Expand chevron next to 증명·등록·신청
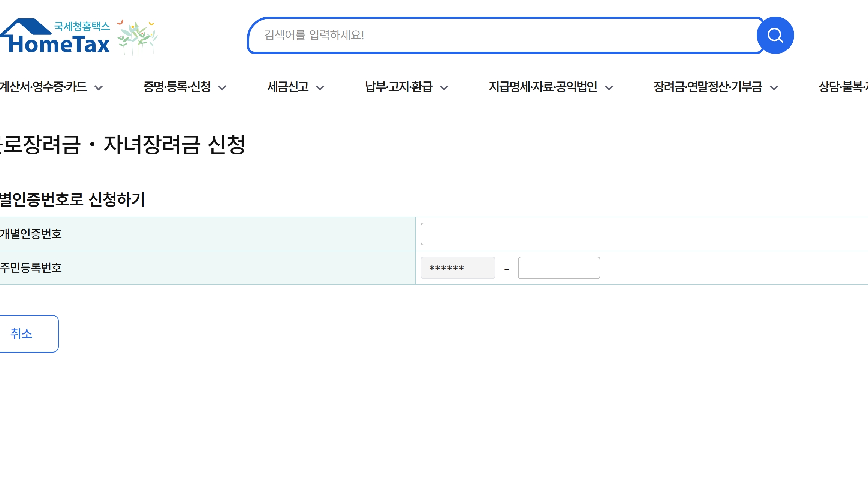The image size is (868, 486). pyautogui.click(x=222, y=88)
